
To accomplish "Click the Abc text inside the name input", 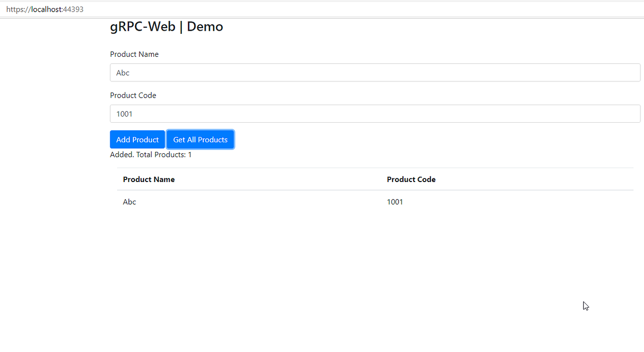I will point(122,72).
